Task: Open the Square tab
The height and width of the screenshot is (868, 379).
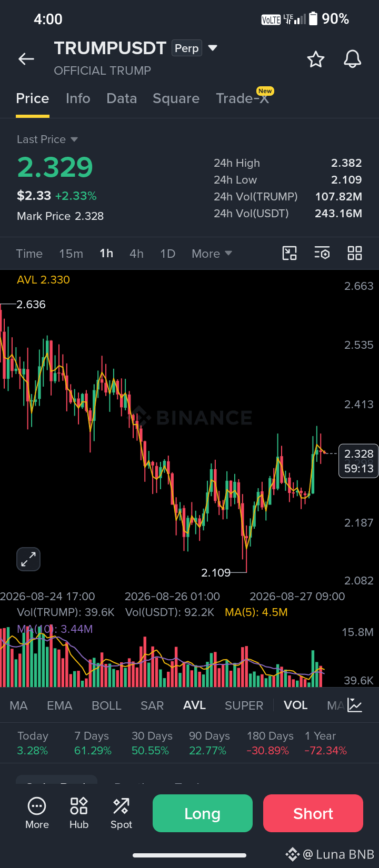Action: pyautogui.click(x=176, y=98)
